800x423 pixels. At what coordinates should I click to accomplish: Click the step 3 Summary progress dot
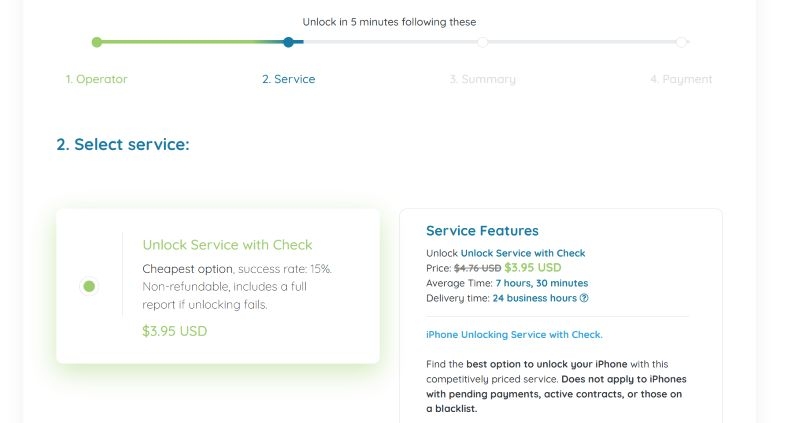[483, 42]
